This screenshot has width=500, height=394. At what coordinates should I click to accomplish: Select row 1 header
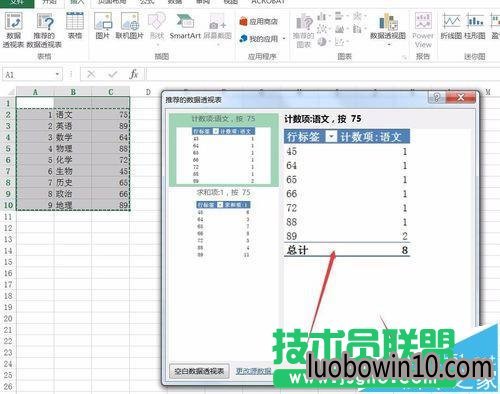[x=8, y=103]
